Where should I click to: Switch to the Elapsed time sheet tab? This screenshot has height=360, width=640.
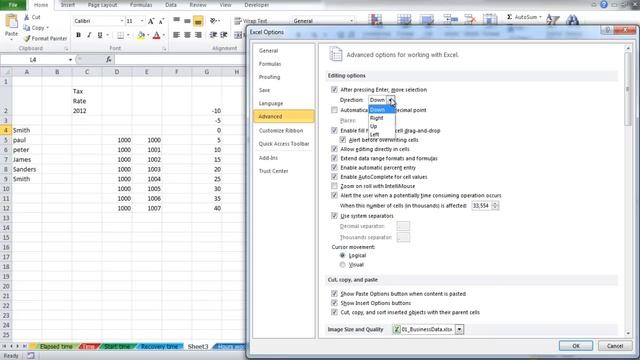click(56, 347)
